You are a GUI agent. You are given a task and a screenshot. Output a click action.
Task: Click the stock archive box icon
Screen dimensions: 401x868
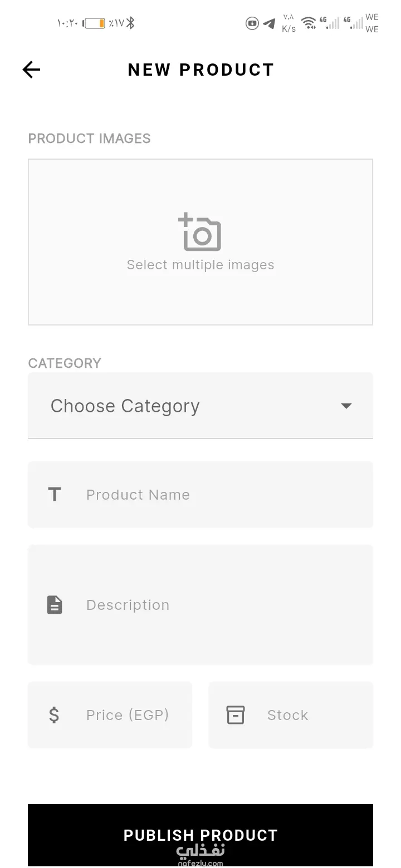coord(235,714)
